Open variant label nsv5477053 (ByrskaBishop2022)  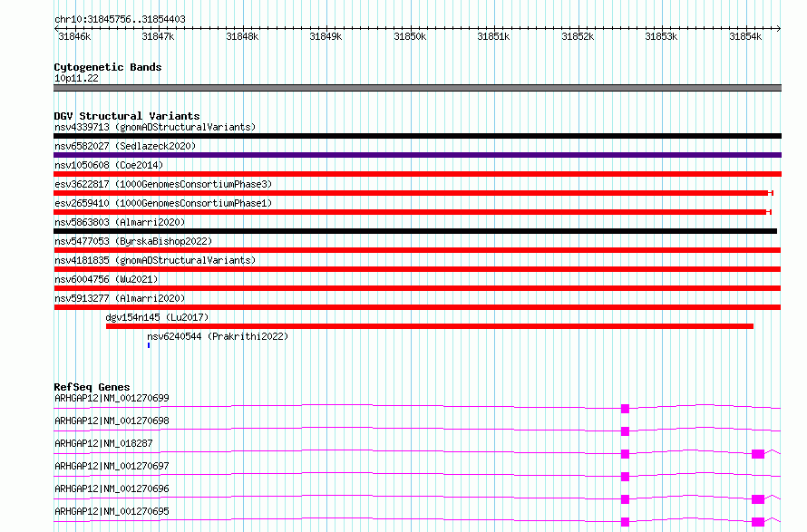pos(133,241)
